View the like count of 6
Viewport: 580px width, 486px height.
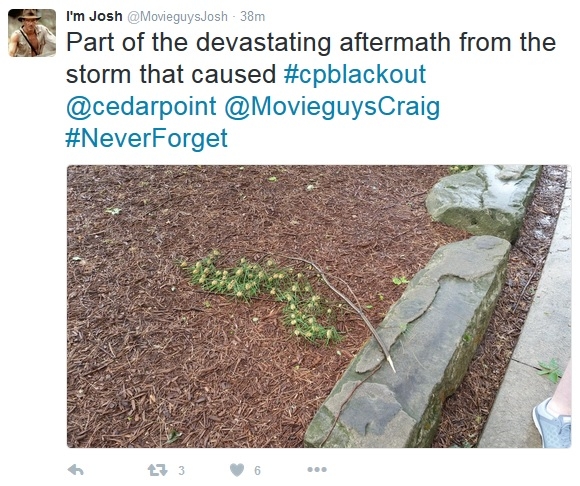coord(257,470)
